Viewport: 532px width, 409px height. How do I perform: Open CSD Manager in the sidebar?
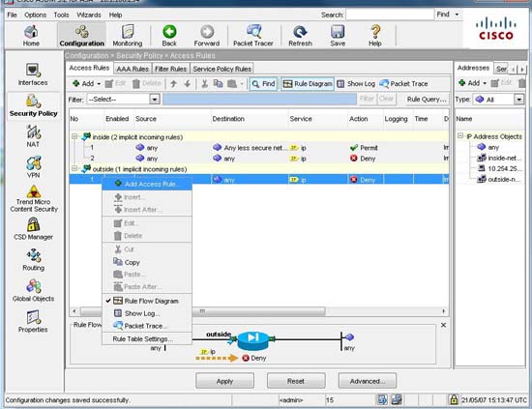[33, 229]
